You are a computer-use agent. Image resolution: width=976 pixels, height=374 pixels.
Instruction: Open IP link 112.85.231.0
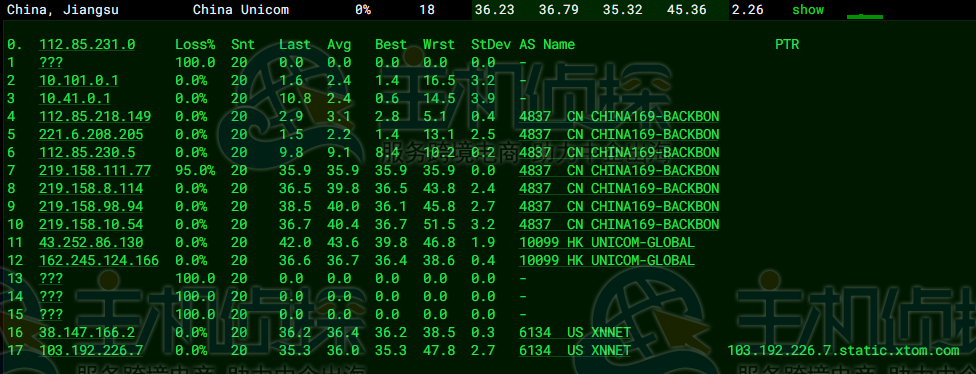coord(87,44)
